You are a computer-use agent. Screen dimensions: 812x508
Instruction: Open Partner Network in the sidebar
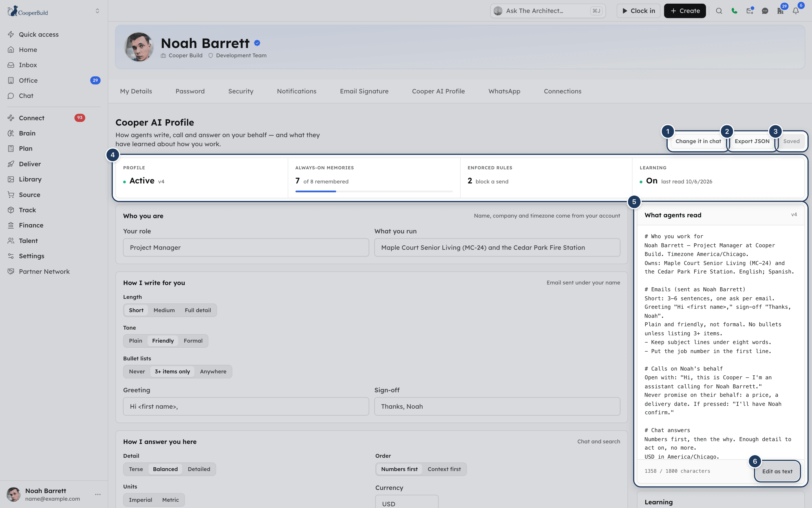click(54, 271)
